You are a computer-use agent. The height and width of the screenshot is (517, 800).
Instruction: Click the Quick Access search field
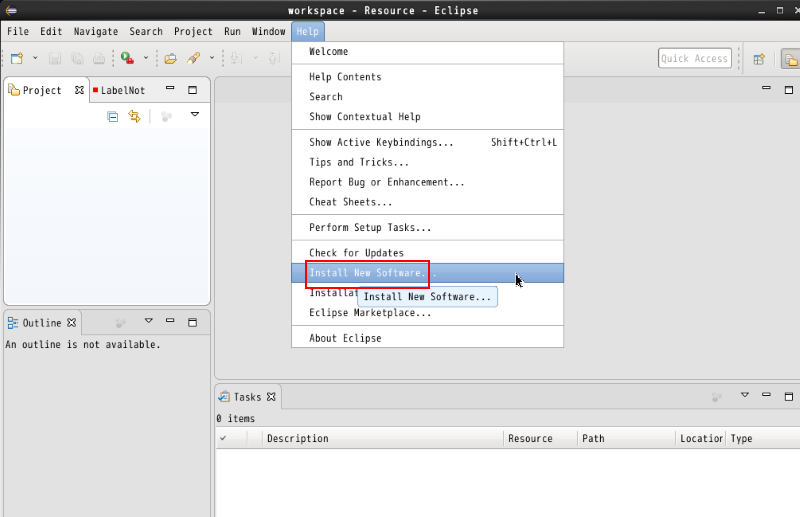point(694,58)
